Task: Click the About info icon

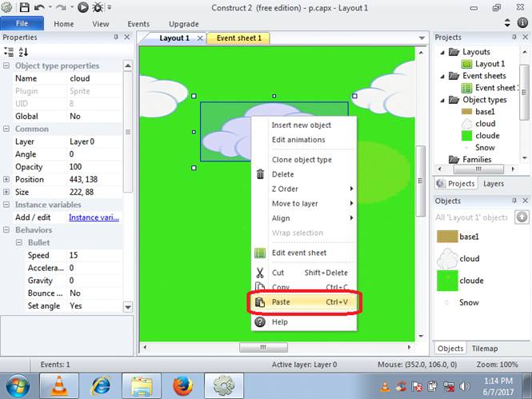Action: point(522,22)
